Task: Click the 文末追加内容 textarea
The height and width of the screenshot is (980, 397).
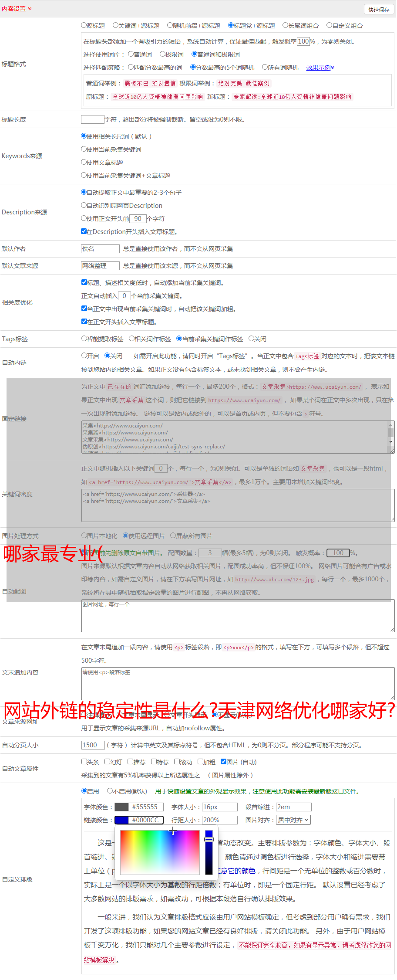Action: [x=238, y=684]
